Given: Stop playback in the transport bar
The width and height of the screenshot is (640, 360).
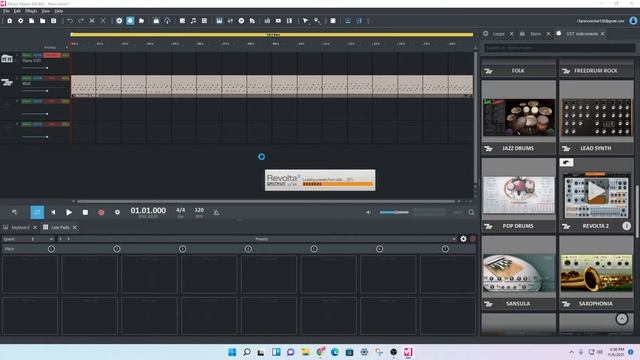Looking at the screenshot, I should [x=85, y=212].
